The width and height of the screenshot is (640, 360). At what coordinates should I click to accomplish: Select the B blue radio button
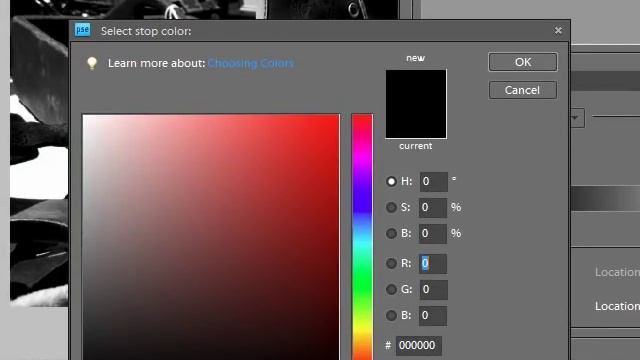pos(391,315)
